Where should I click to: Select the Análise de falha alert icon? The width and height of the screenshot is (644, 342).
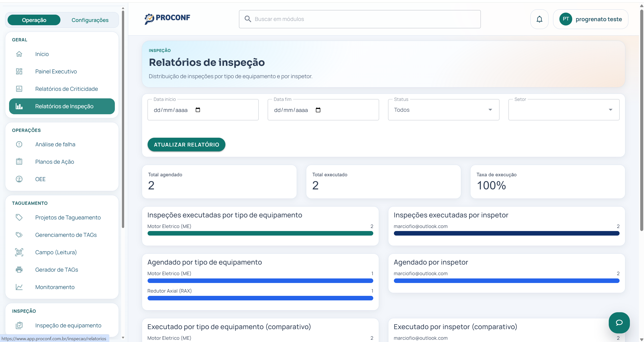pyautogui.click(x=19, y=144)
